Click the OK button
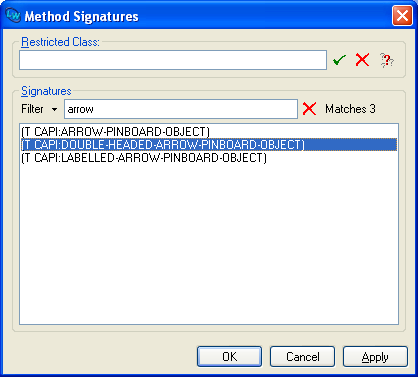The image size is (418, 377). (229, 357)
